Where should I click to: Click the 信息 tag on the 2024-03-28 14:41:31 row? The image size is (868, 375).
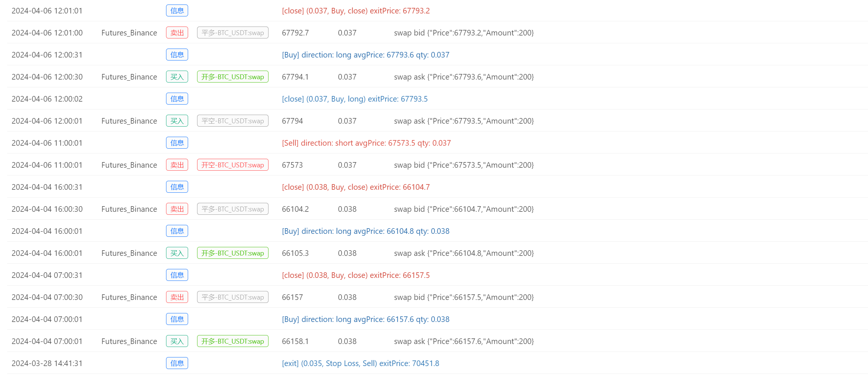coord(177,363)
